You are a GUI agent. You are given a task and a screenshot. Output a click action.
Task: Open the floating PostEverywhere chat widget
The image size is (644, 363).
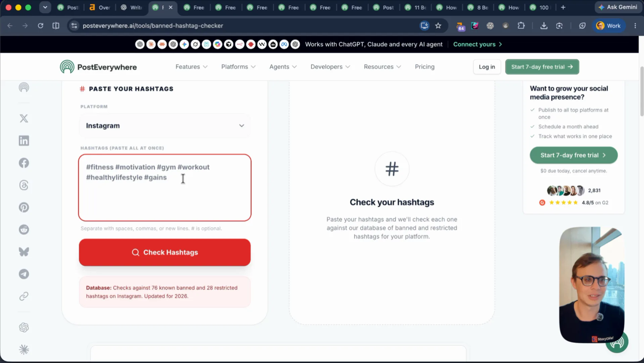[x=618, y=343]
